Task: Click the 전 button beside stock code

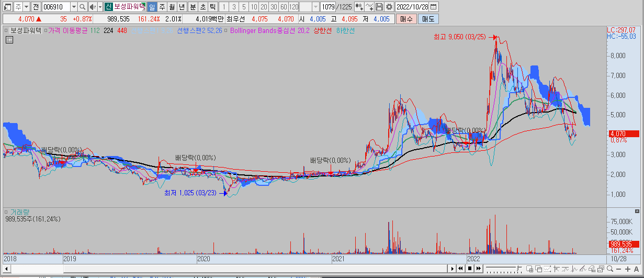Action: coord(36,7)
